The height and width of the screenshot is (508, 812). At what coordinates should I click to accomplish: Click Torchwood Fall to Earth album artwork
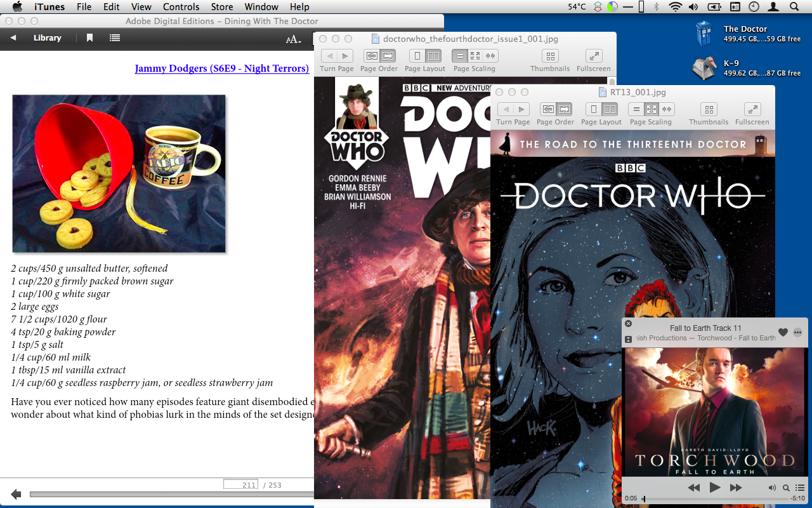714,412
